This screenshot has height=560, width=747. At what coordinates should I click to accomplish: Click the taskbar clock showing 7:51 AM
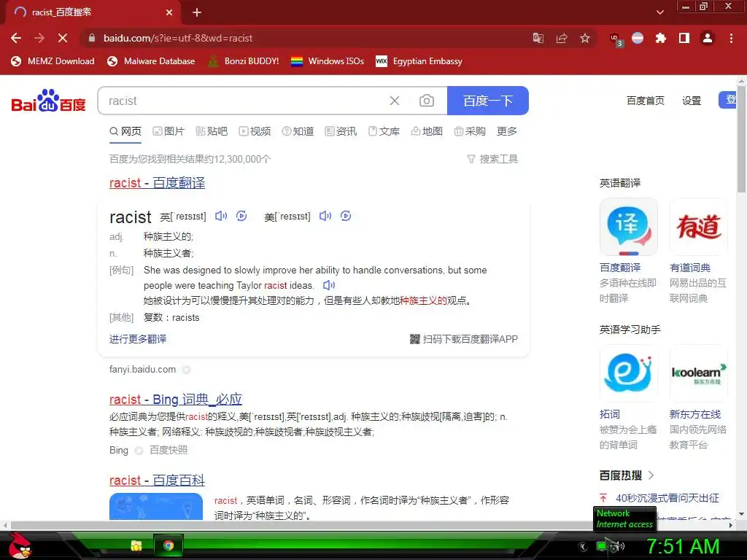(683, 547)
